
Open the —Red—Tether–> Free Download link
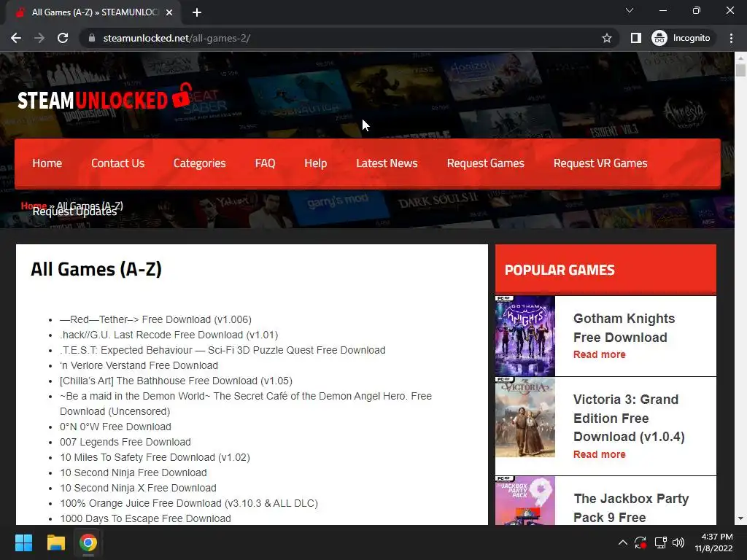(x=156, y=319)
